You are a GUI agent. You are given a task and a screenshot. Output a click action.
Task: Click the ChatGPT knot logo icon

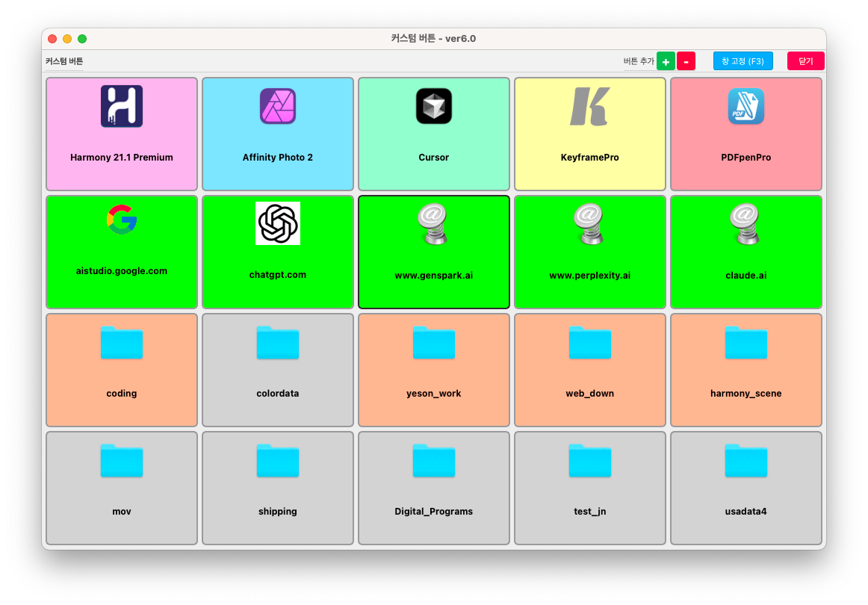278,223
